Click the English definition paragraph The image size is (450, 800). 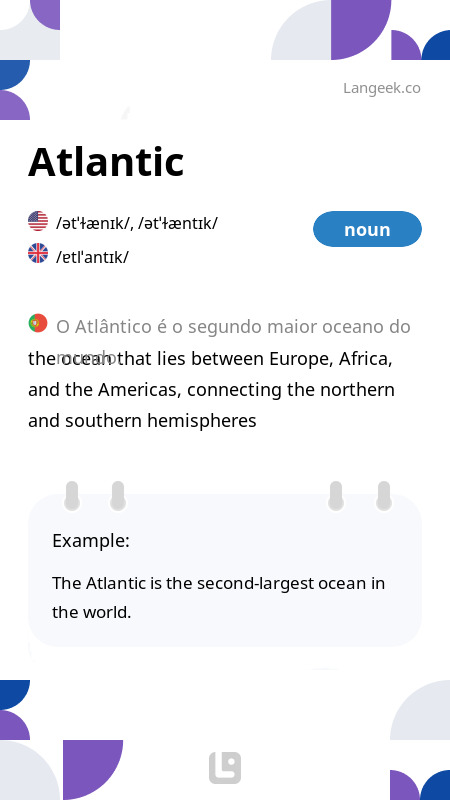(211, 390)
